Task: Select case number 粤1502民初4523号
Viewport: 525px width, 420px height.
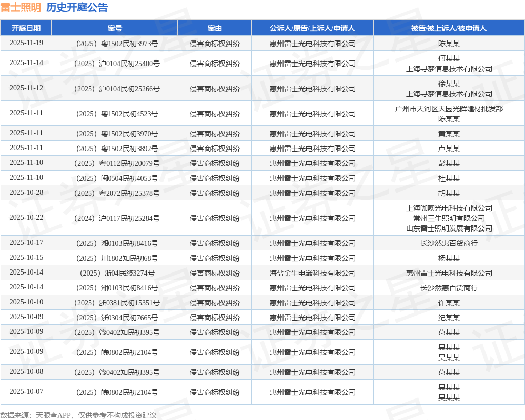Action: tap(117, 114)
